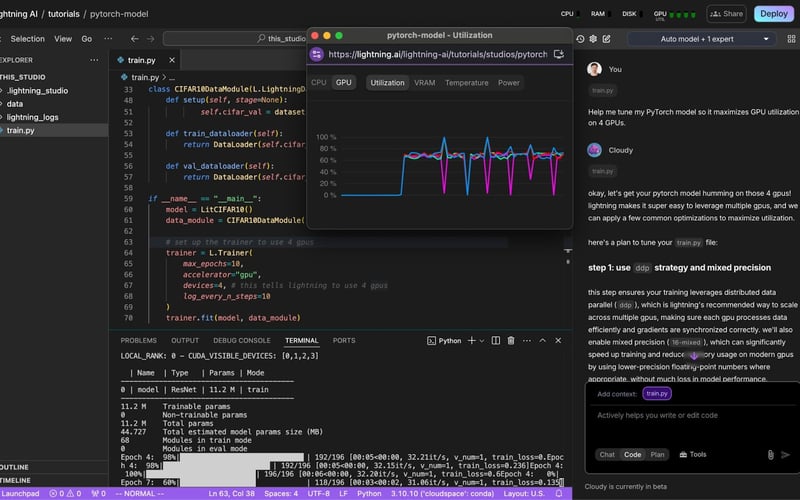
Task: Open the Selection menu
Action: (x=28, y=39)
